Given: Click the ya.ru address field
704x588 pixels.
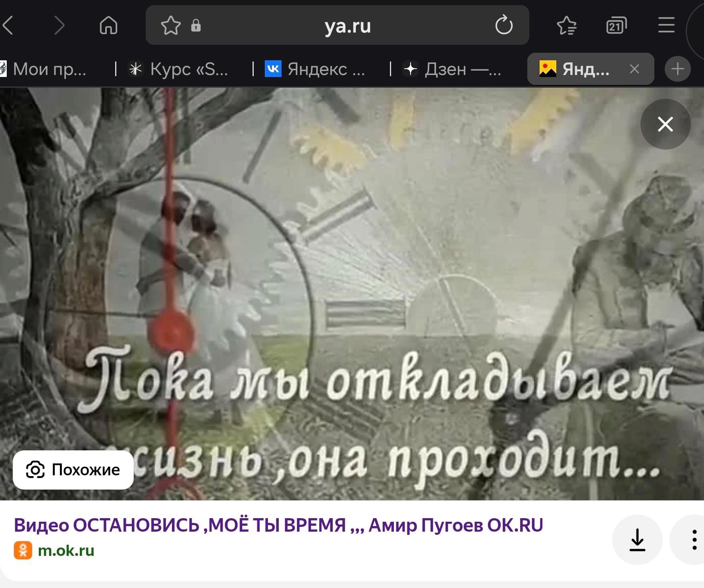Looking at the screenshot, I should [x=347, y=26].
